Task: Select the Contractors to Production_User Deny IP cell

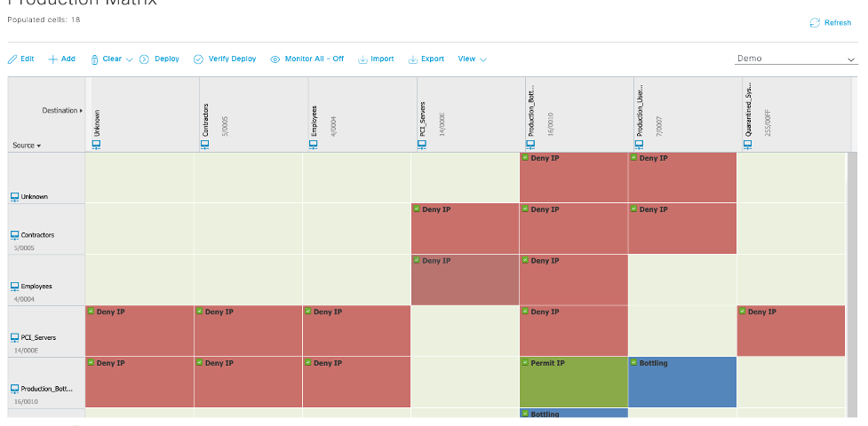Action: [x=682, y=228]
